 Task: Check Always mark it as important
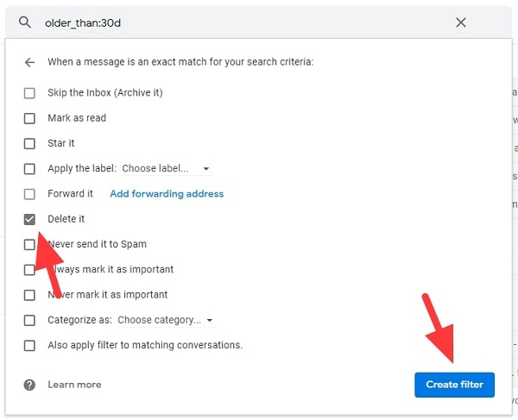tap(30, 270)
